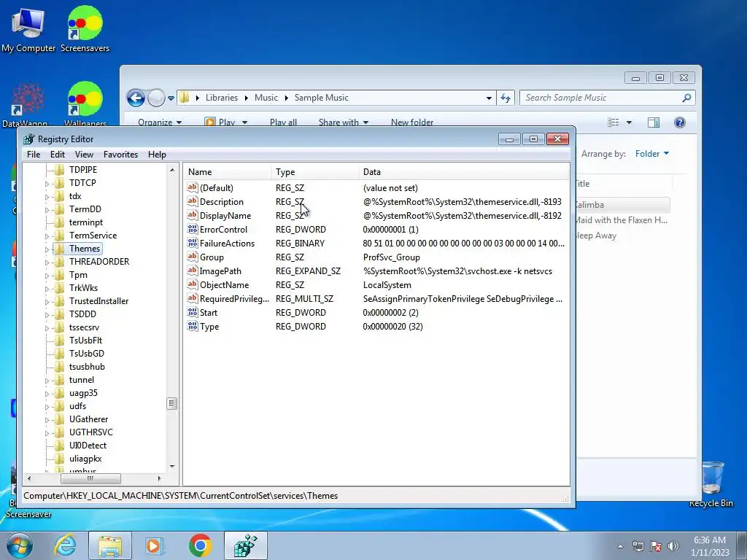Expand the TrustedInstaller registry key
Screen dimensions: 747x560
(47, 302)
